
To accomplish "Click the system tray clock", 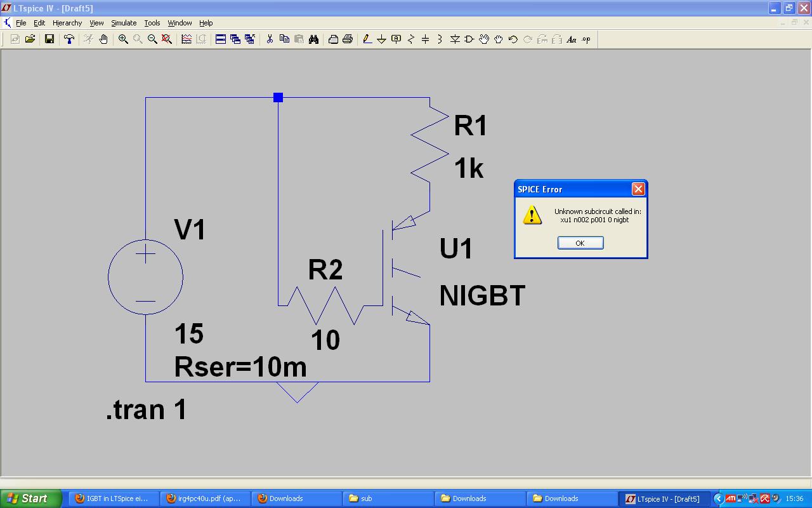I will [794, 498].
